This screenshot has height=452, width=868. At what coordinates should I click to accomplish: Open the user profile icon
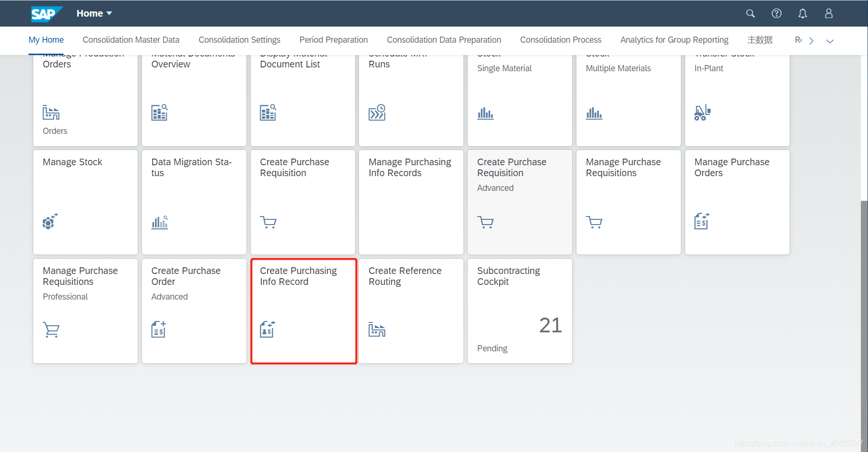(x=829, y=13)
